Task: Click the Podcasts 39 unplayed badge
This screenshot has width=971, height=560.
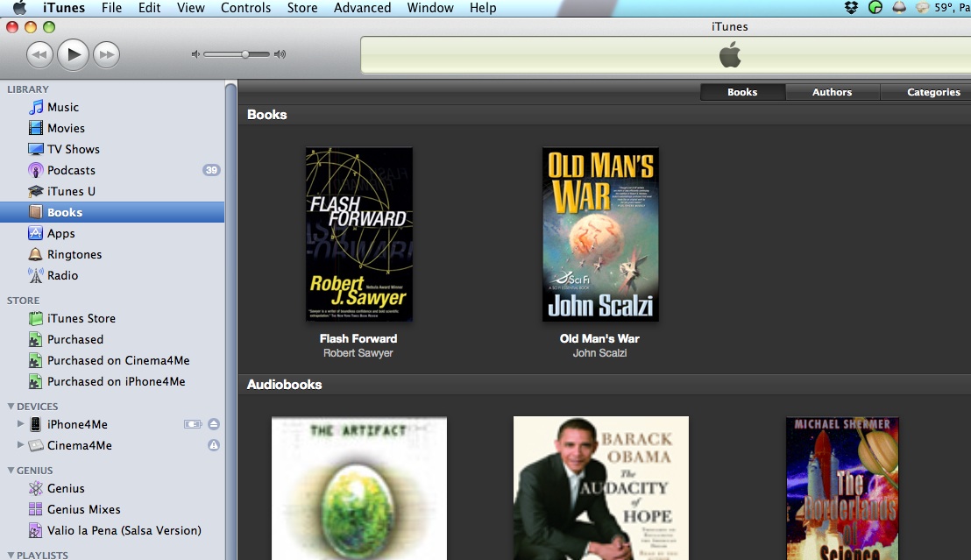Action: [x=211, y=170]
